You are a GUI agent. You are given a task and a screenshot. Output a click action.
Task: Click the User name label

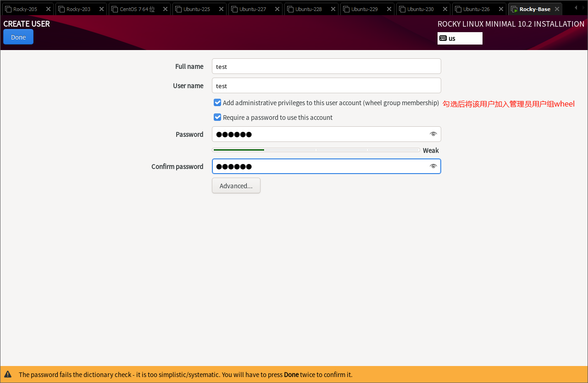point(188,86)
